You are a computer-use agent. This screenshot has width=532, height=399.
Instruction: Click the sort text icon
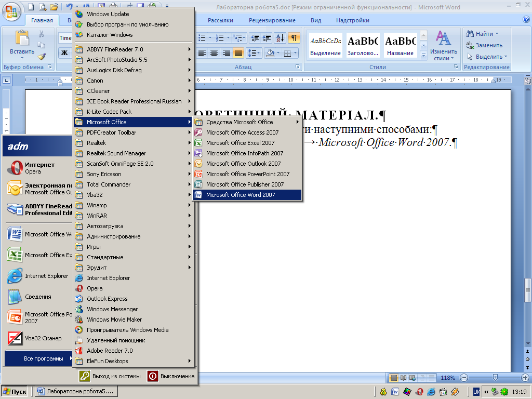coord(280,38)
